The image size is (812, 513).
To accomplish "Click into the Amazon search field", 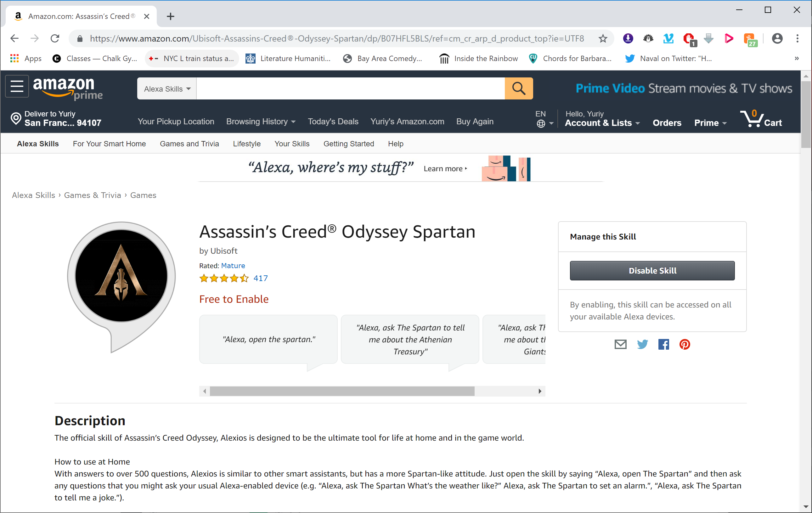I will [x=350, y=89].
